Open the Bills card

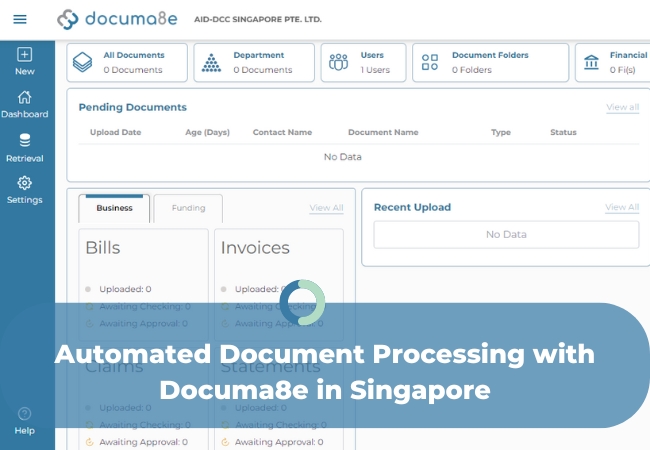[143, 284]
